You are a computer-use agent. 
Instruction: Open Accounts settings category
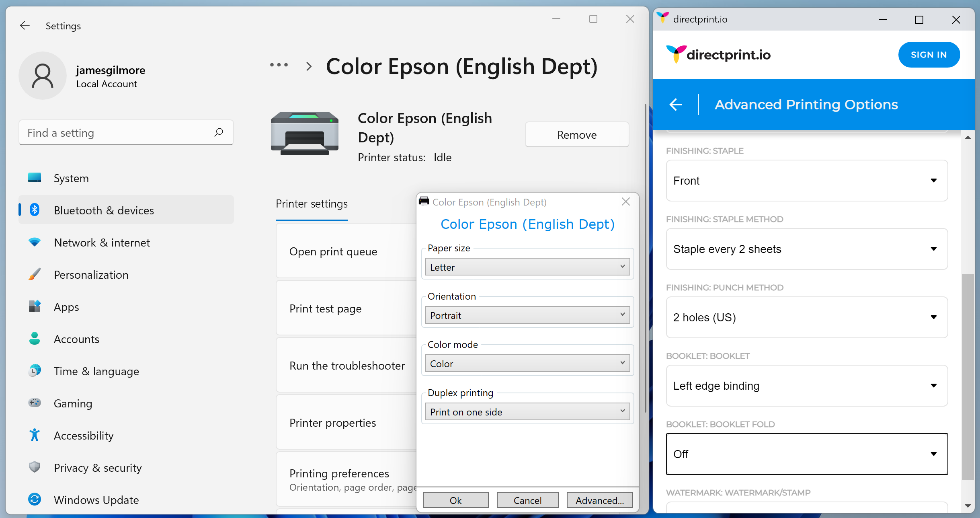pyautogui.click(x=126, y=339)
